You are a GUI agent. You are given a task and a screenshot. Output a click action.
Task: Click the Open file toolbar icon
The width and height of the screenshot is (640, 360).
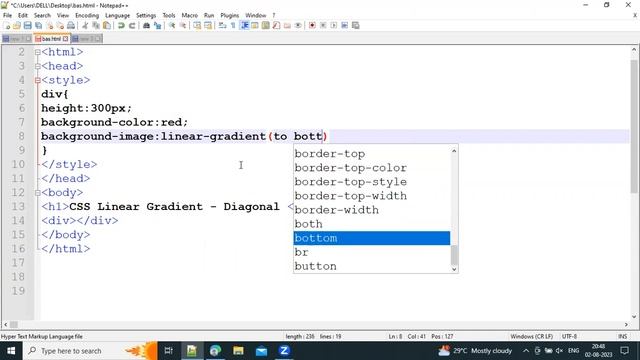pyautogui.click(x=17, y=25)
